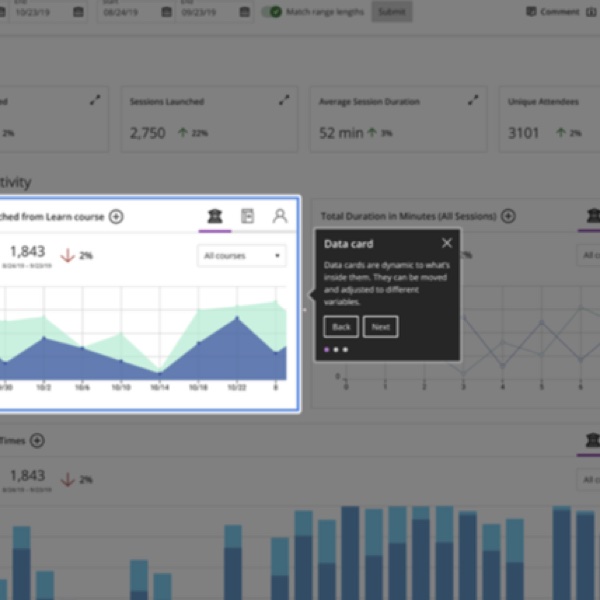Expand the Average Session Duration card

pyautogui.click(x=473, y=100)
